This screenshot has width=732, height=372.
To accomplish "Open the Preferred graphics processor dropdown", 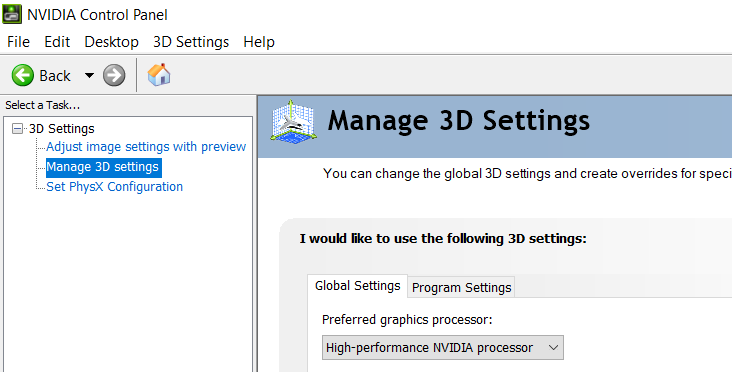I will pos(443,347).
